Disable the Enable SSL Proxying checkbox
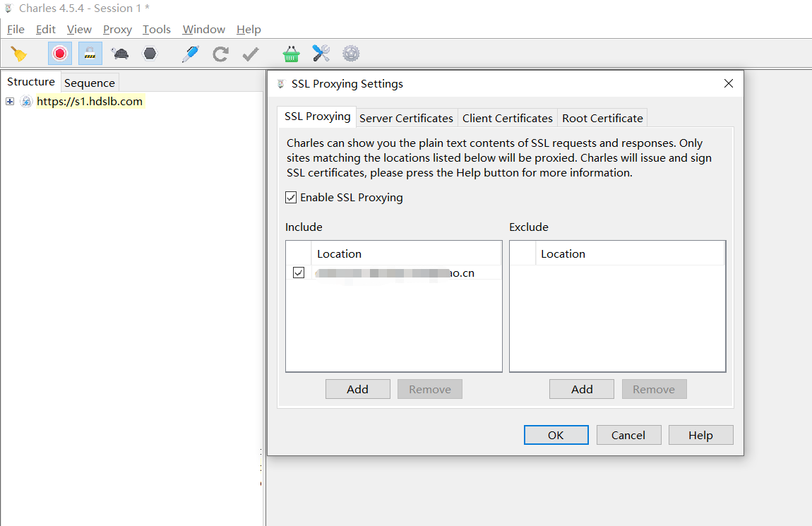The height and width of the screenshot is (526, 812). tap(291, 197)
